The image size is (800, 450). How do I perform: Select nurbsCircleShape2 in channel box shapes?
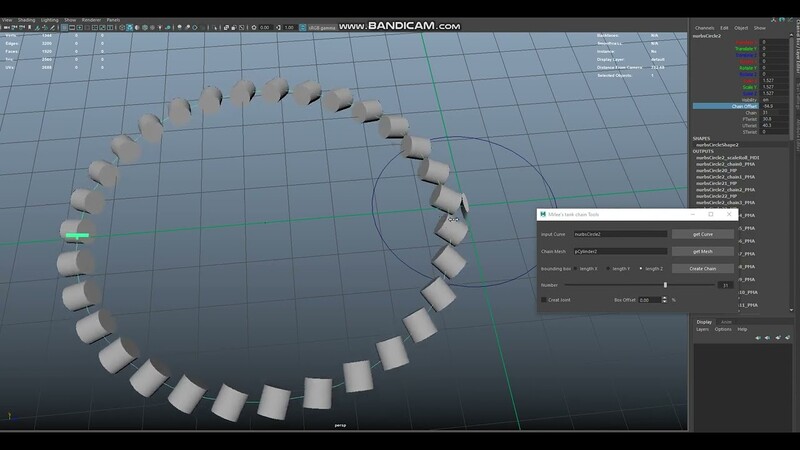[x=716, y=144]
